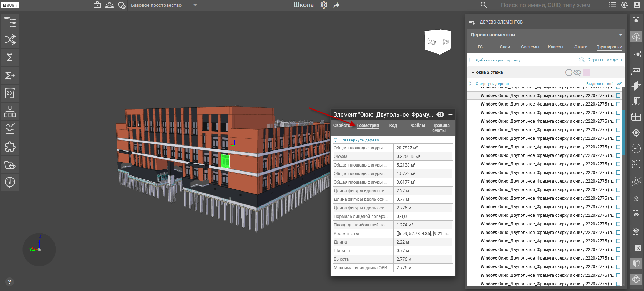Select the radio circle for окна 2 этажа

point(569,72)
